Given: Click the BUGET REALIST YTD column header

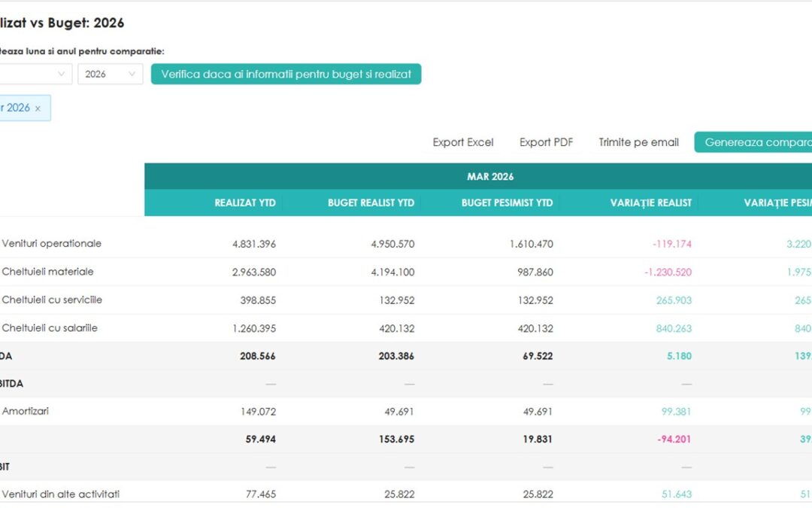Looking at the screenshot, I should point(371,202).
